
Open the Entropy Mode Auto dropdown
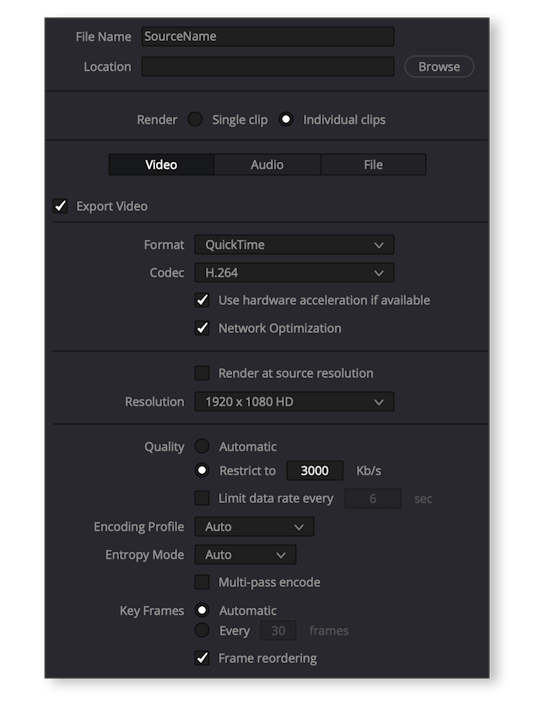(245, 554)
